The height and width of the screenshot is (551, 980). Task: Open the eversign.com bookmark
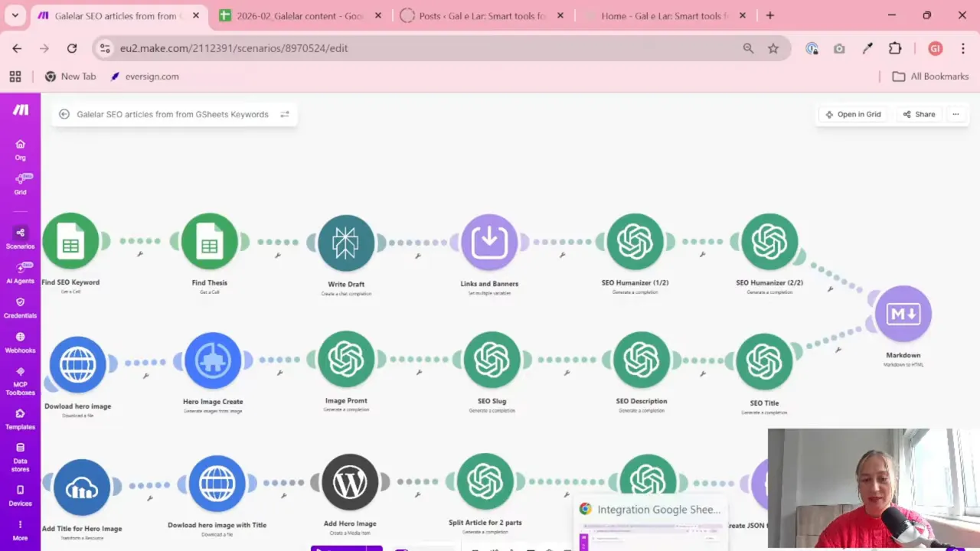(145, 77)
